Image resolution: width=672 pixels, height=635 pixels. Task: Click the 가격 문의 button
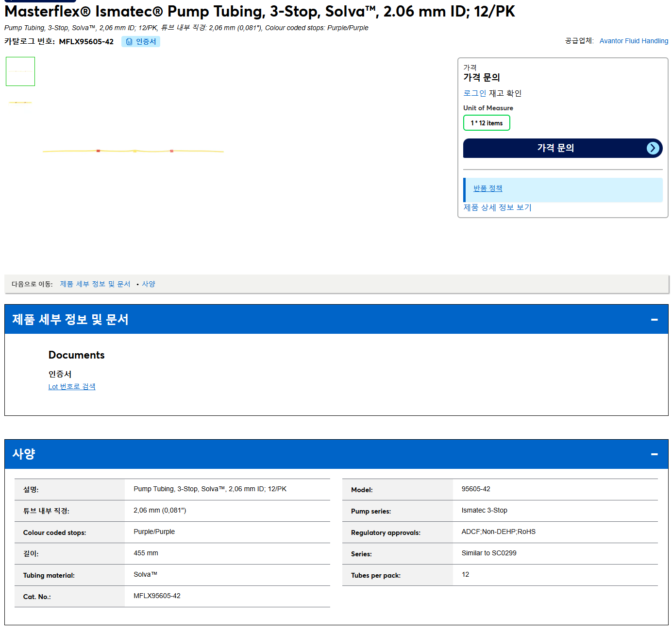[563, 148]
